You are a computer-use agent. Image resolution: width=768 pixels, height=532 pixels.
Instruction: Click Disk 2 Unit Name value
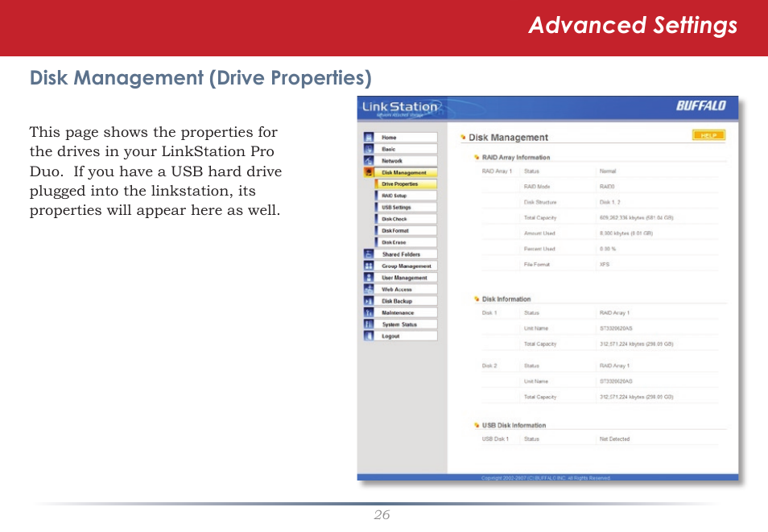(616, 381)
